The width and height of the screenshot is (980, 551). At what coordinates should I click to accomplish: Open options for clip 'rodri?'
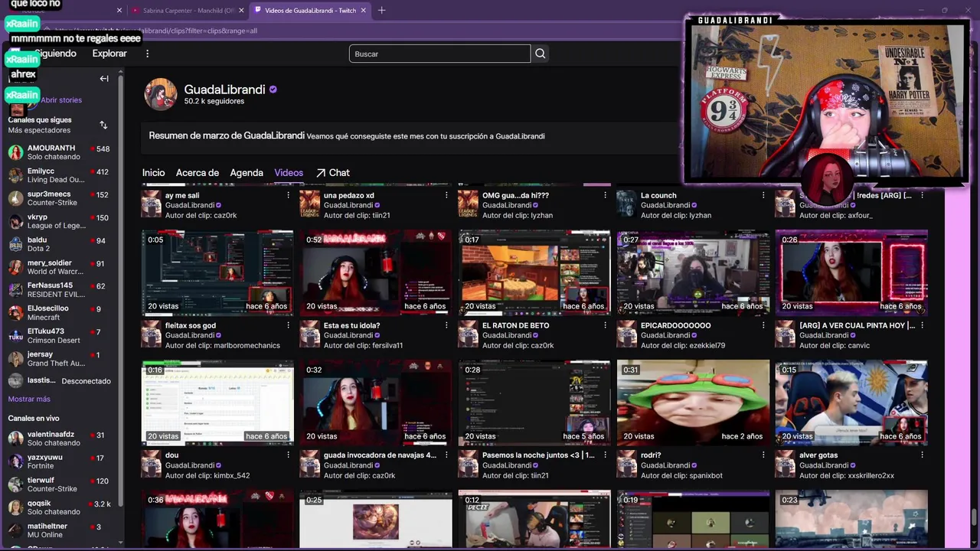[x=763, y=455]
